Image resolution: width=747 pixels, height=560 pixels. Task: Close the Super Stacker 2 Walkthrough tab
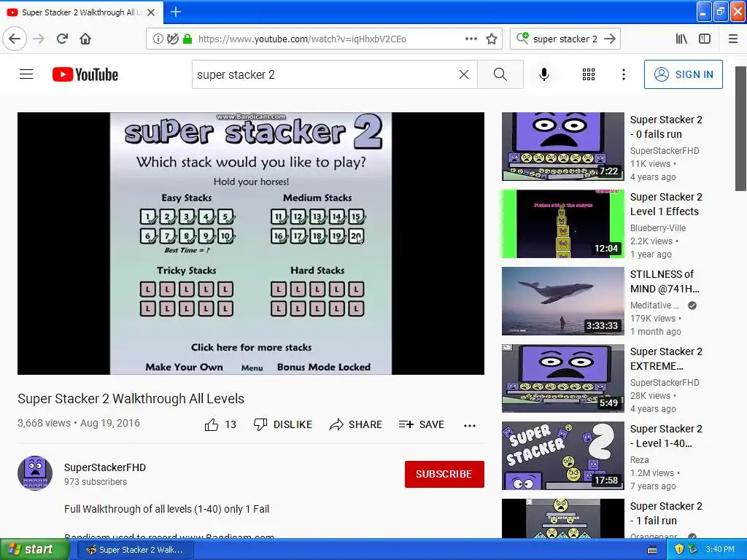click(151, 12)
